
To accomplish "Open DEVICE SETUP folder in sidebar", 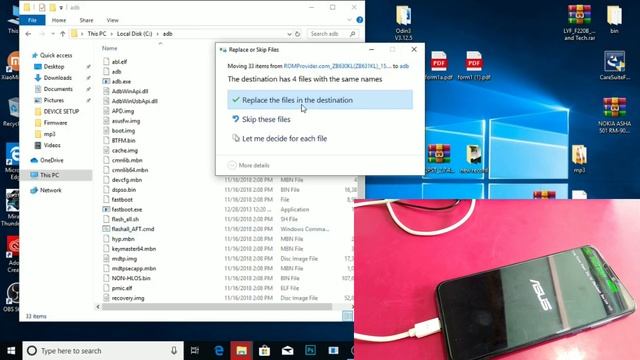I will pyautogui.click(x=61, y=111).
